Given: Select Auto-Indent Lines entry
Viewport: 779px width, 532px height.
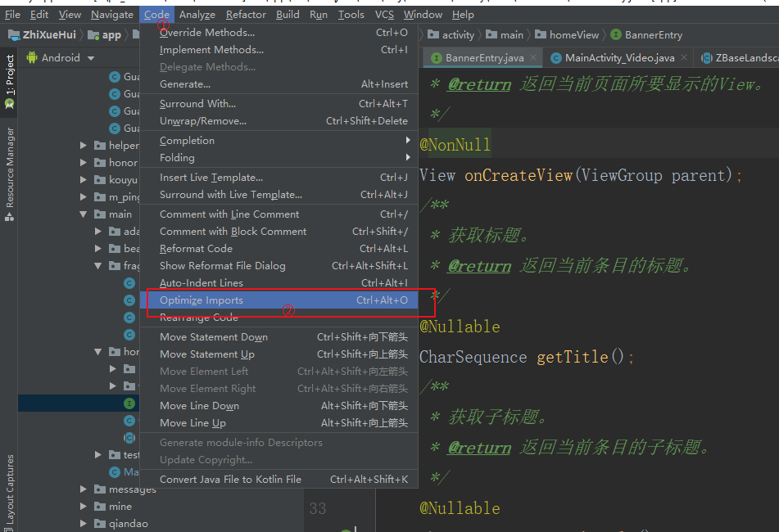Looking at the screenshot, I should (x=279, y=283).
